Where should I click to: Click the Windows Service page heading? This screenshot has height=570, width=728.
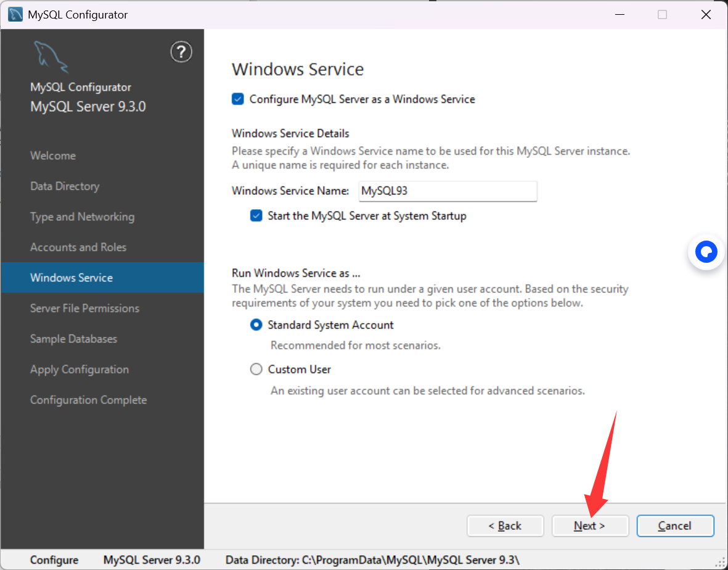(x=298, y=69)
